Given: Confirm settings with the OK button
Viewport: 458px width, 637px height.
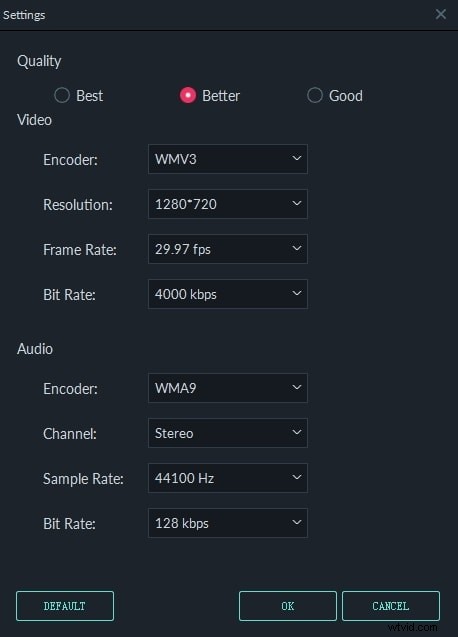Looking at the screenshot, I should pos(288,606).
